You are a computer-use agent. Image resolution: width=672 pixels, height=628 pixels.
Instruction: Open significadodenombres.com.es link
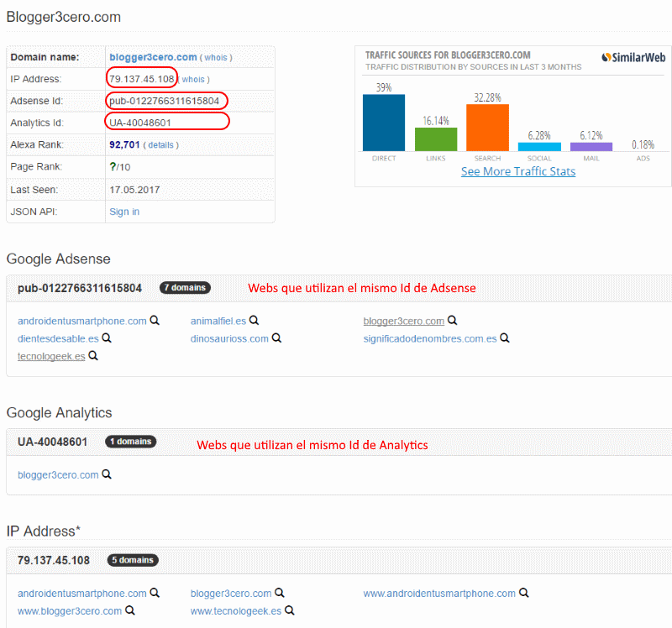click(430, 339)
